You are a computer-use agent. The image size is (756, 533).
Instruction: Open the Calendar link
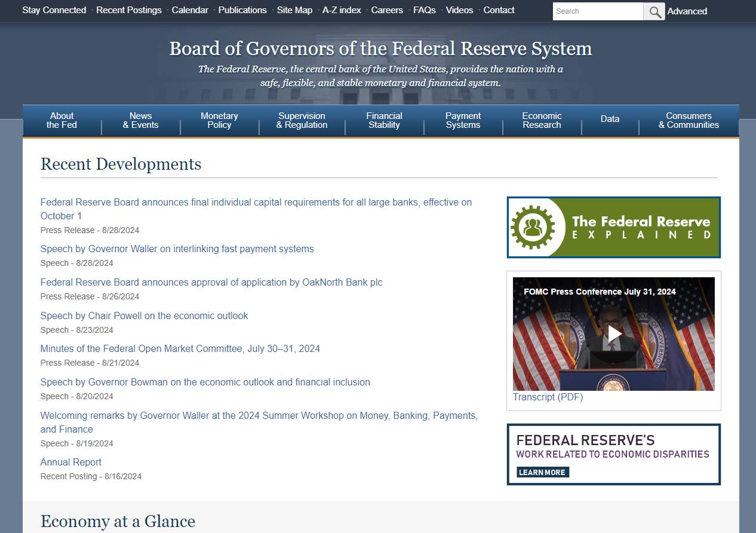pyautogui.click(x=190, y=10)
